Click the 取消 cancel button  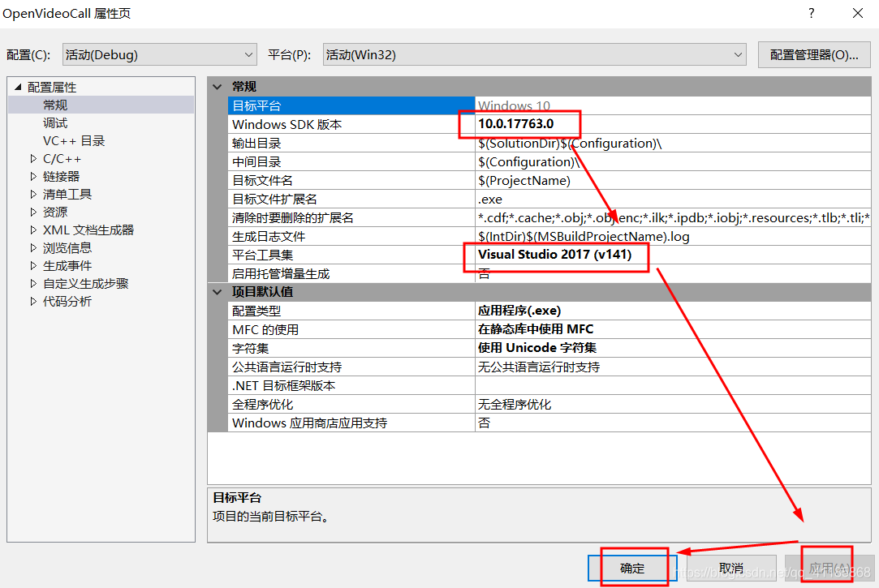coord(731,569)
